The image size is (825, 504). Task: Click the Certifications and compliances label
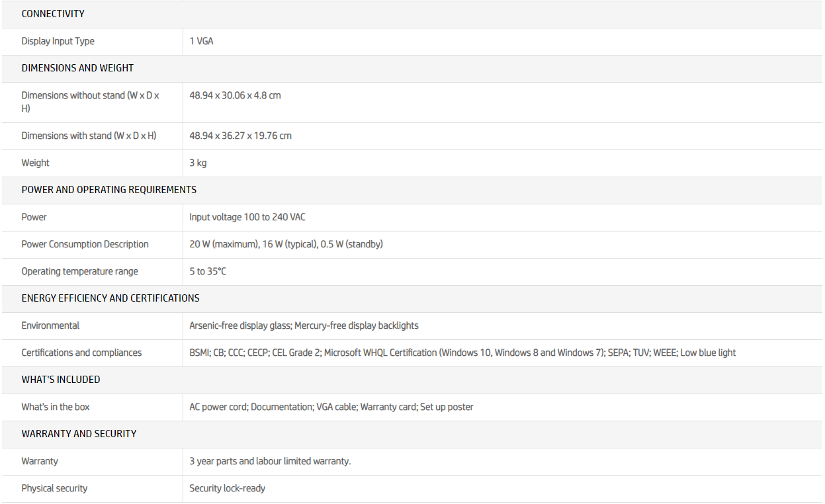tap(81, 353)
